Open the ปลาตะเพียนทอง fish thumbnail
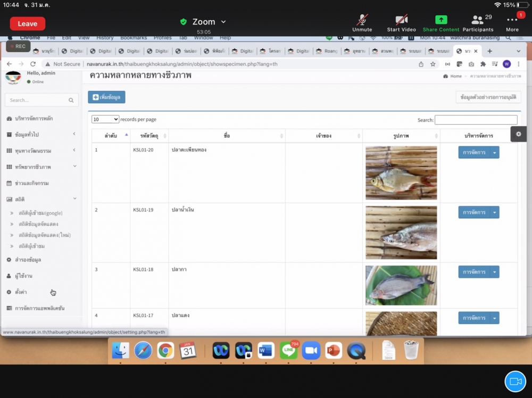Screen dimensions: 532x398 [401, 173]
